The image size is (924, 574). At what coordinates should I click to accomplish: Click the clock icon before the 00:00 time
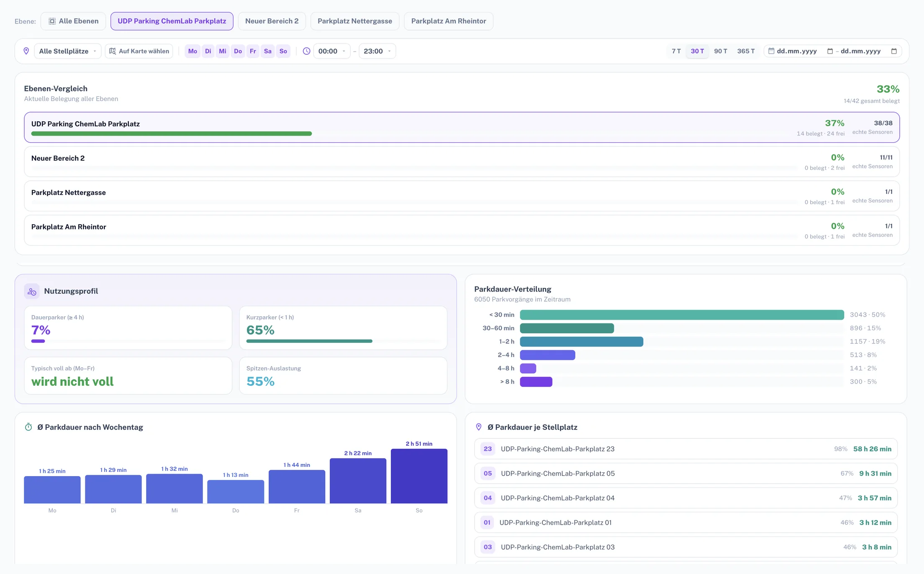tap(307, 51)
